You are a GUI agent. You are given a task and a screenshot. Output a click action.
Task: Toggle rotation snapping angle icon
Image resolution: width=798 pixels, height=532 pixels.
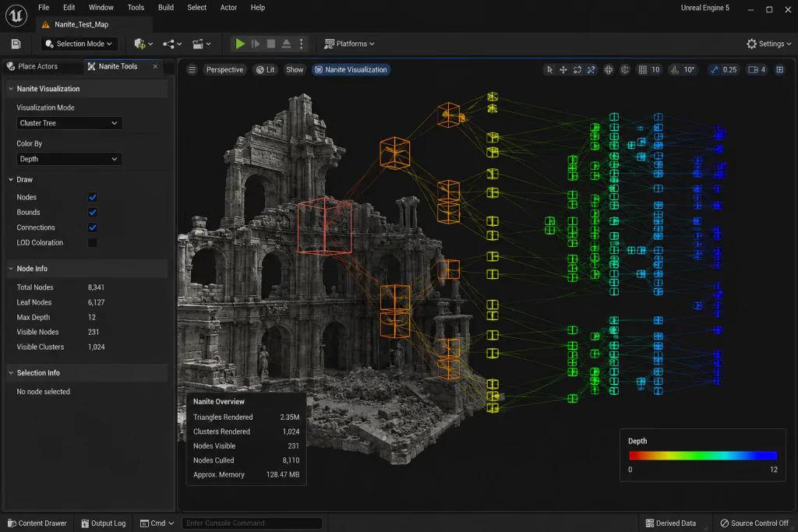(675, 69)
